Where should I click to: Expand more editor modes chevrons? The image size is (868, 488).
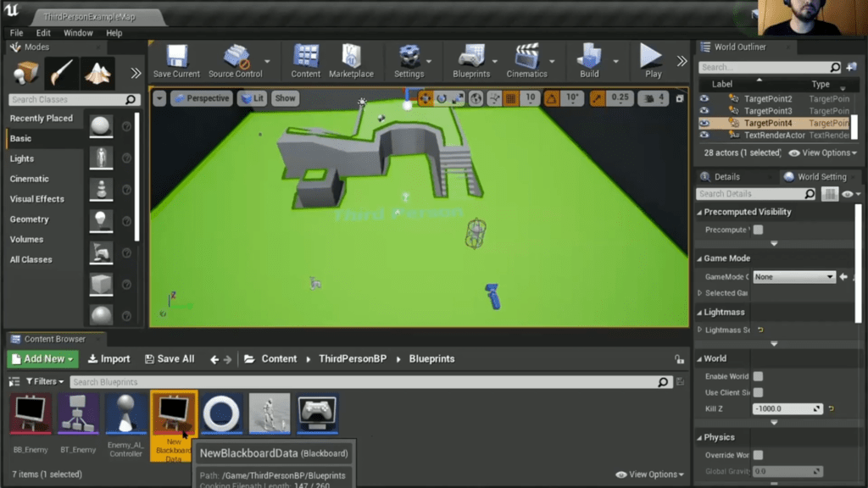[136, 73]
